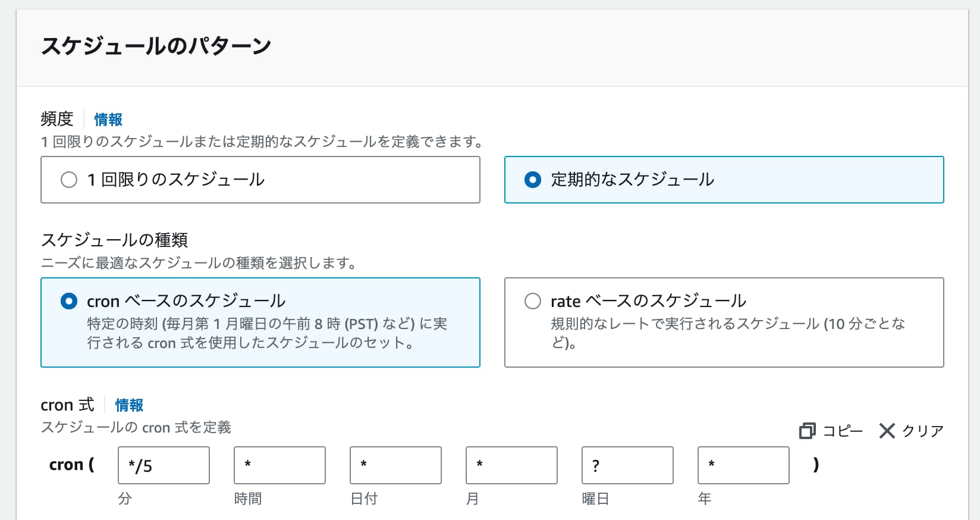Click the クリア X icon
980x520 pixels.
pyautogui.click(x=887, y=431)
